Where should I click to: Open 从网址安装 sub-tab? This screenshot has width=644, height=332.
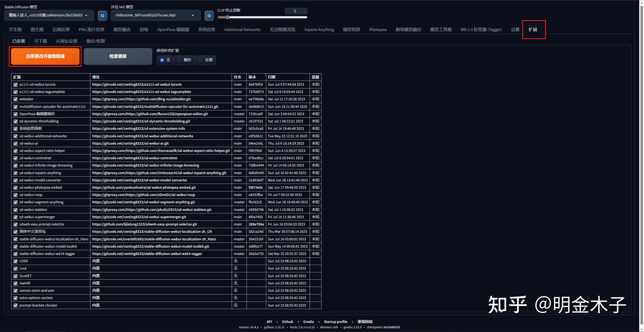(x=66, y=41)
